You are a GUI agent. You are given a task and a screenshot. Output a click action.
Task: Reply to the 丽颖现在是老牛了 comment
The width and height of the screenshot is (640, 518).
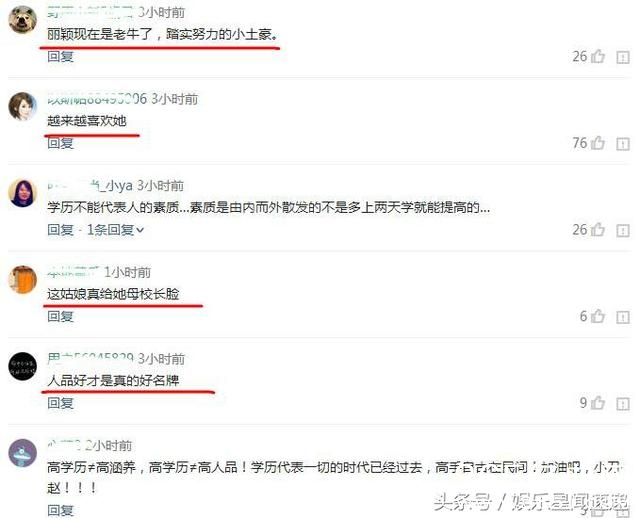pyautogui.click(x=60, y=56)
